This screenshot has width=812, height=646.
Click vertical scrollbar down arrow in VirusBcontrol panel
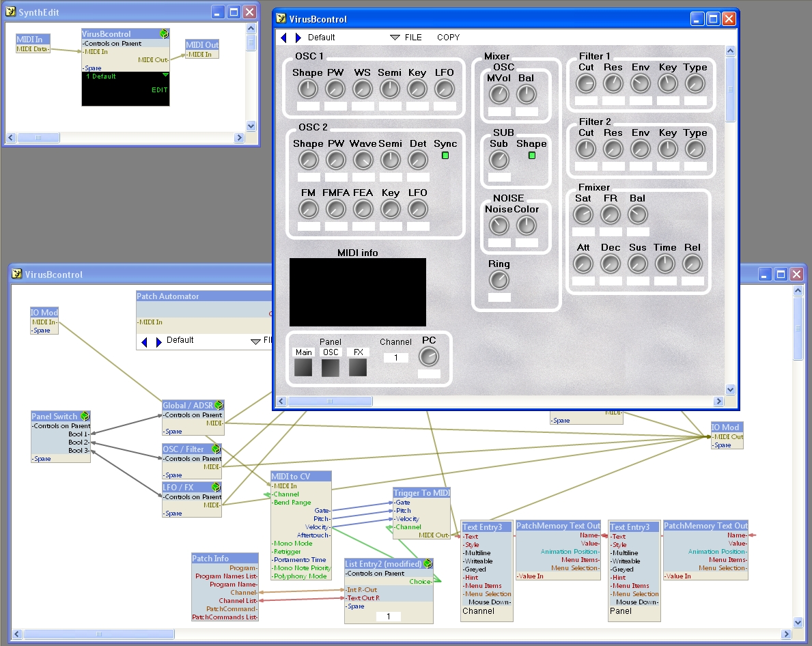(x=731, y=389)
